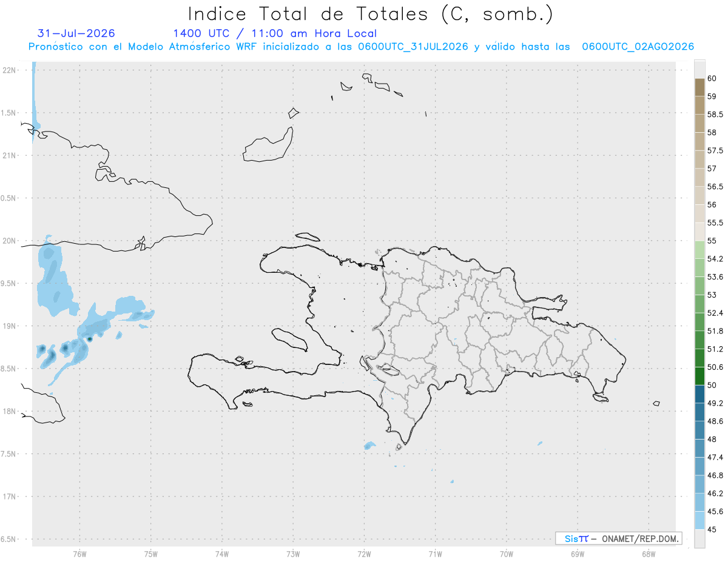728x562 pixels.
Task: Click the legend value '55'
Action: tap(712, 241)
